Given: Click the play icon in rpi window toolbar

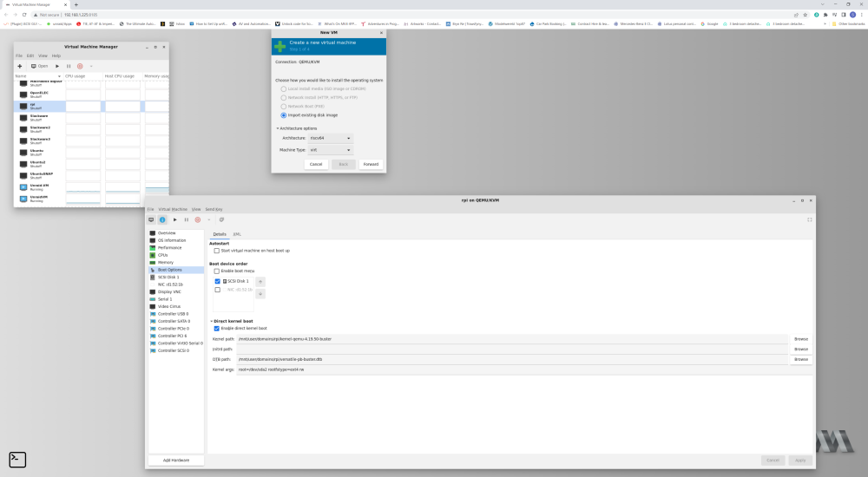Looking at the screenshot, I should coord(175,219).
